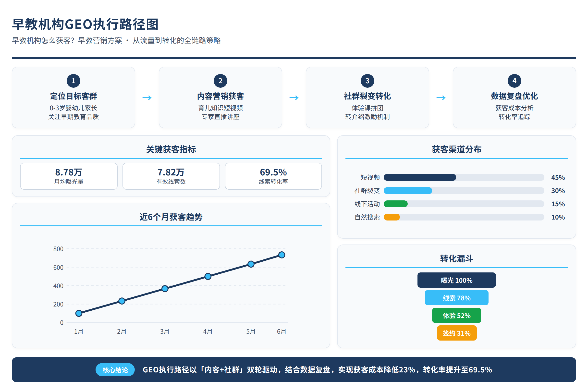The height and width of the screenshot is (392, 588).
Task: Select the 数据复盘优化 step title
Action: click(514, 96)
